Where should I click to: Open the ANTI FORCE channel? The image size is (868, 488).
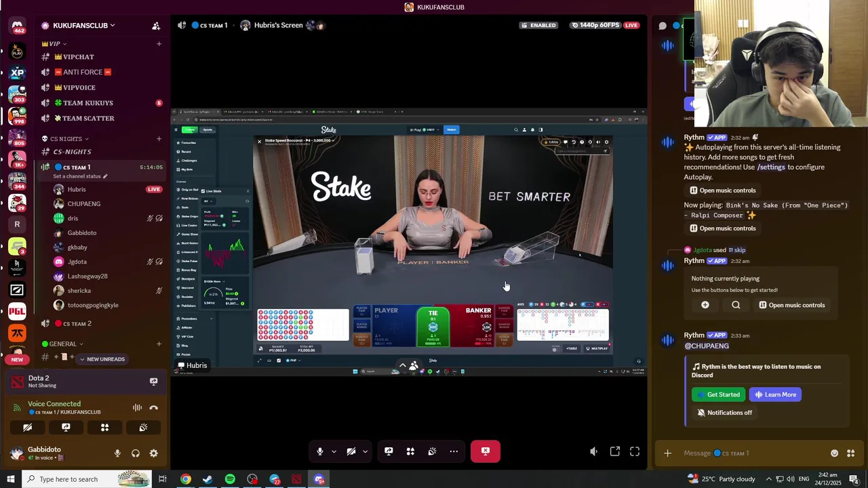[102, 73]
